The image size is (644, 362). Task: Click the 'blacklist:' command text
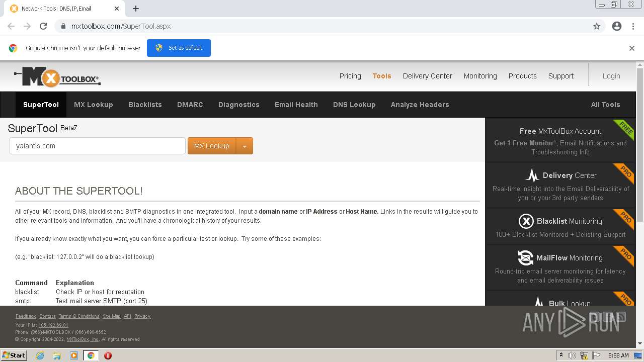(x=28, y=292)
